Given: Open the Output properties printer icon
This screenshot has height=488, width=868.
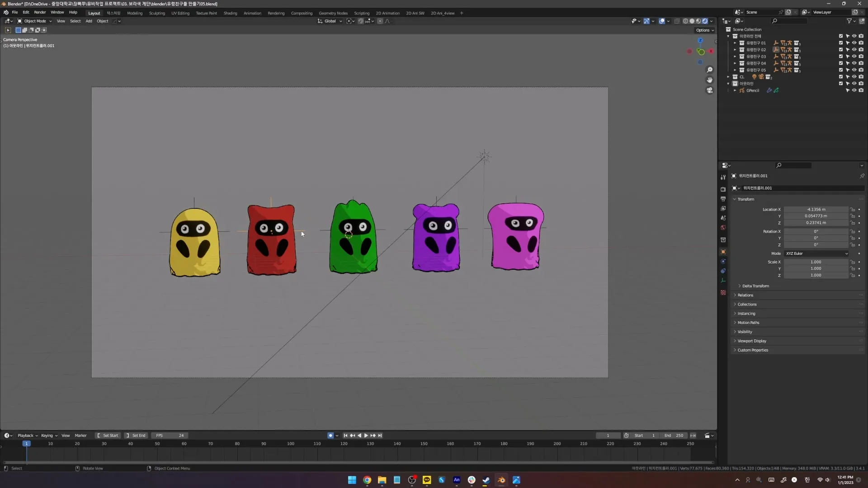Looking at the screenshot, I should 723,199.
